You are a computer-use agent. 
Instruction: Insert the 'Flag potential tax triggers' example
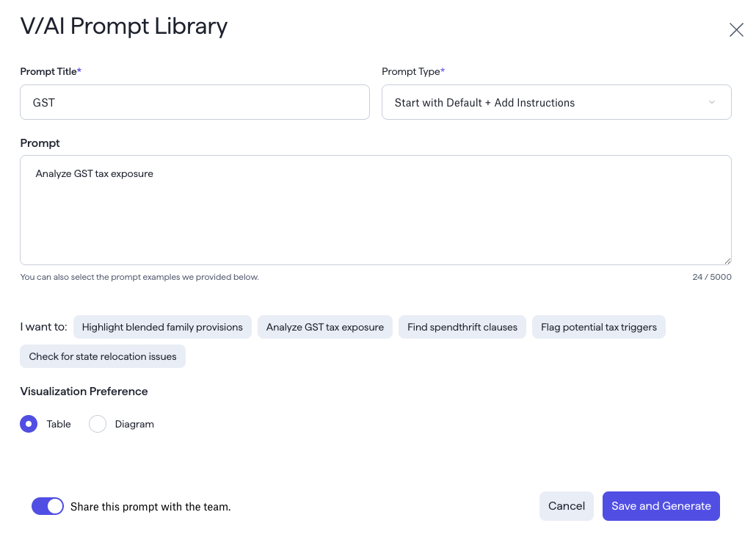[x=598, y=327]
